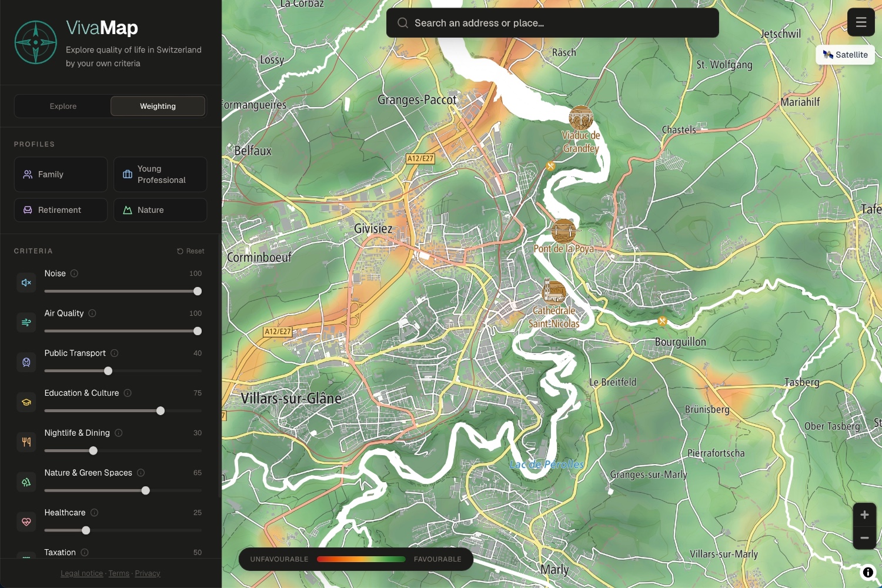
Task: Click the Healthcare slider handle
Action: pos(86,530)
